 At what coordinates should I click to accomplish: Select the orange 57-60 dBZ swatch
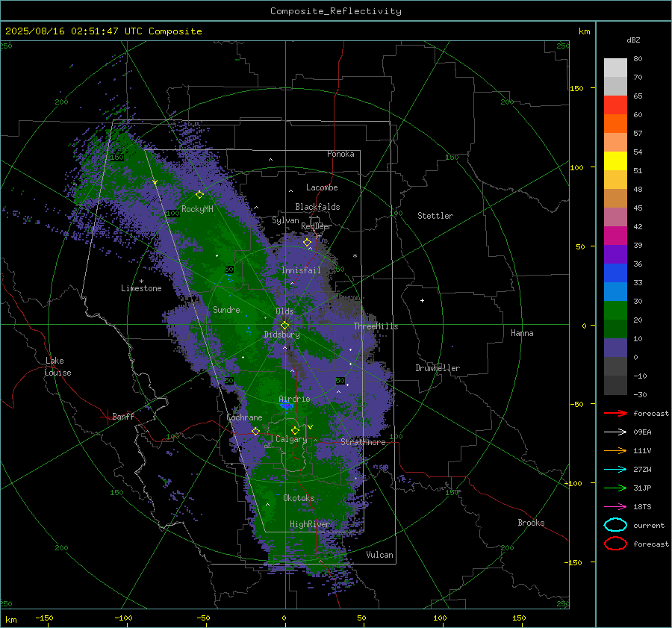(615, 124)
